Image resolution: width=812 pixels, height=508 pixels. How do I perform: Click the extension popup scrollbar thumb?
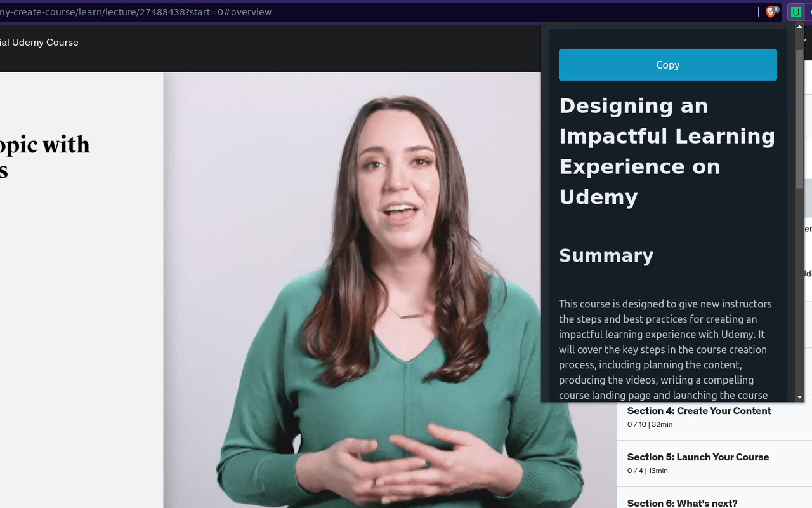tap(799, 118)
